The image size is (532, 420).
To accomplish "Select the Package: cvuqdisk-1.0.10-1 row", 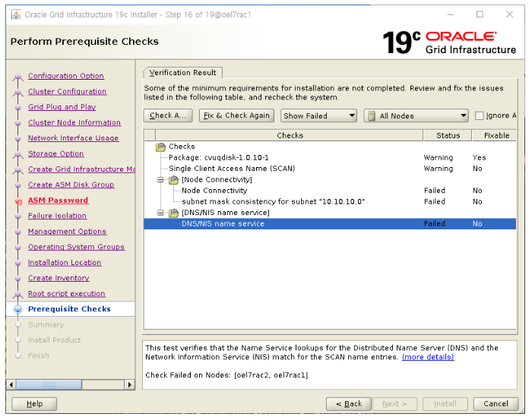I will coord(330,158).
